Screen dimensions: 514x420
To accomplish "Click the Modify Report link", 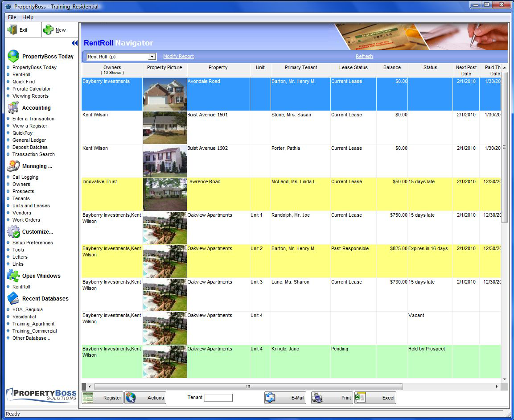I will tap(179, 56).
